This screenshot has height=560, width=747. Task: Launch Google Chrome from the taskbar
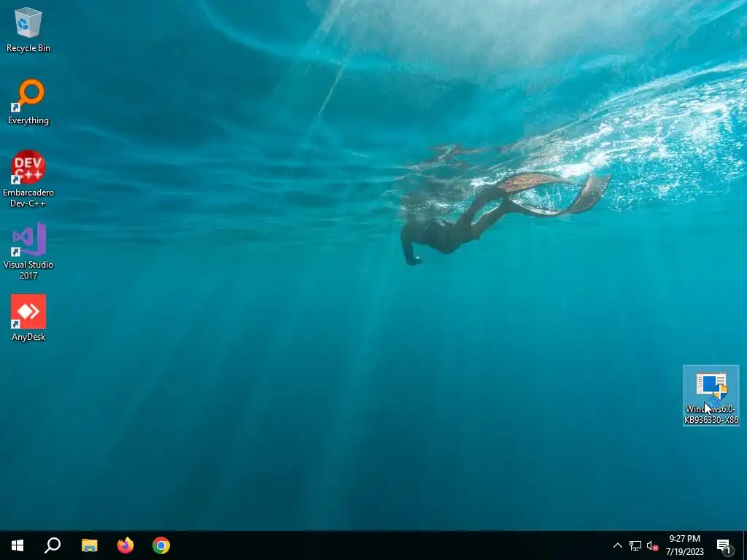point(161,545)
